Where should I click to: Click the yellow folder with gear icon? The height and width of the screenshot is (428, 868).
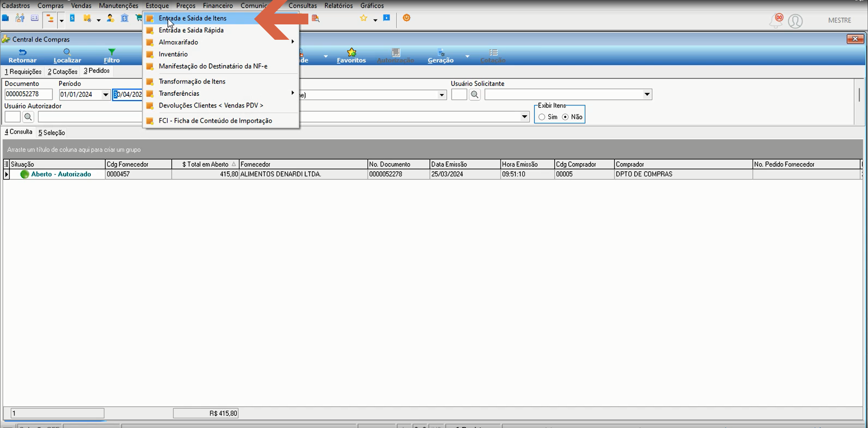(x=87, y=19)
